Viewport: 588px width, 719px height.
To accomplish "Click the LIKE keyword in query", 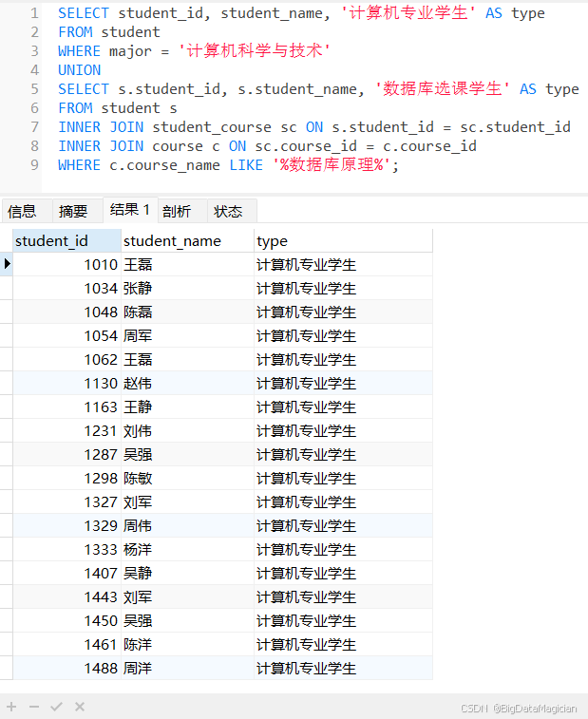I will click(x=246, y=165).
